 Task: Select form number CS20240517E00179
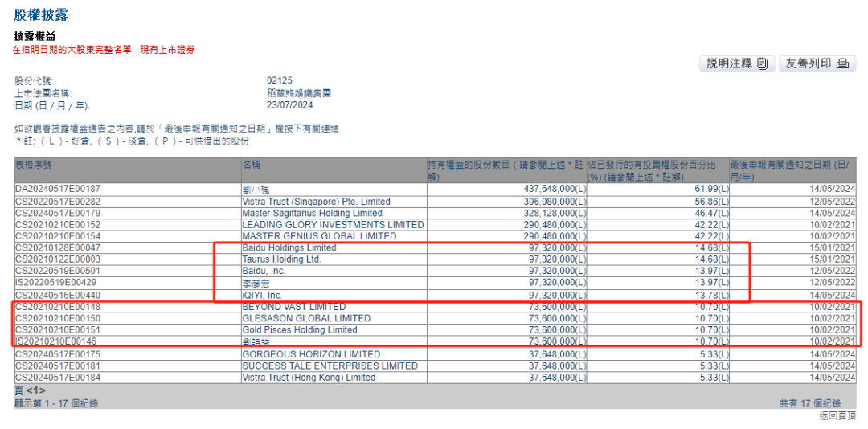click(58, 213)
